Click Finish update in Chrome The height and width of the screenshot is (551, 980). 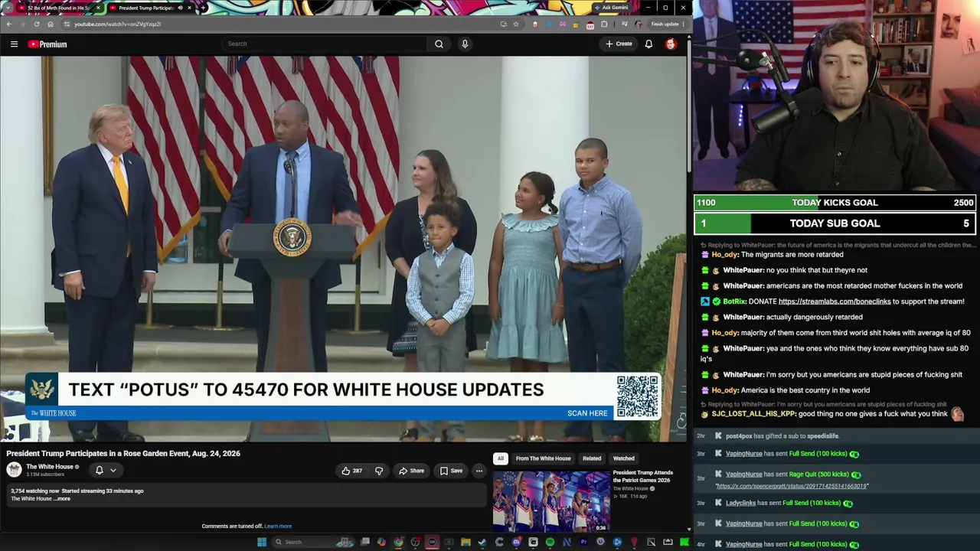point(665,24)
